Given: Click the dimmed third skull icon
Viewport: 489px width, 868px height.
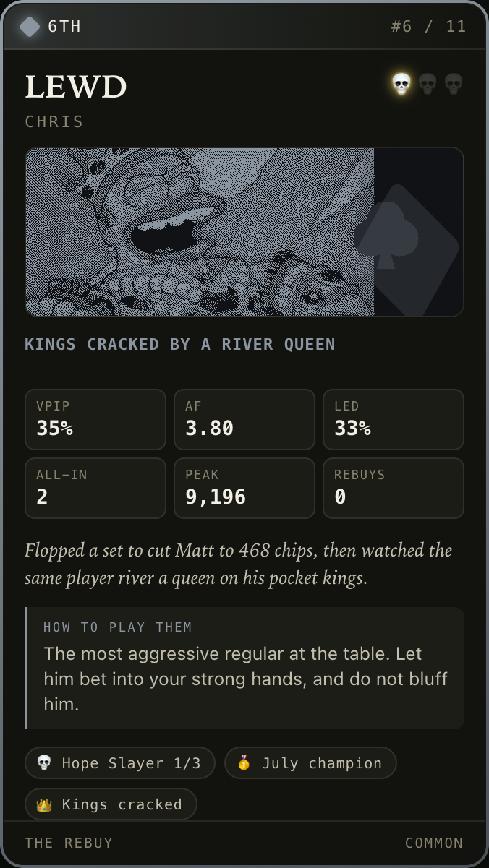Looking at the screenshot, I should point(454,85).
